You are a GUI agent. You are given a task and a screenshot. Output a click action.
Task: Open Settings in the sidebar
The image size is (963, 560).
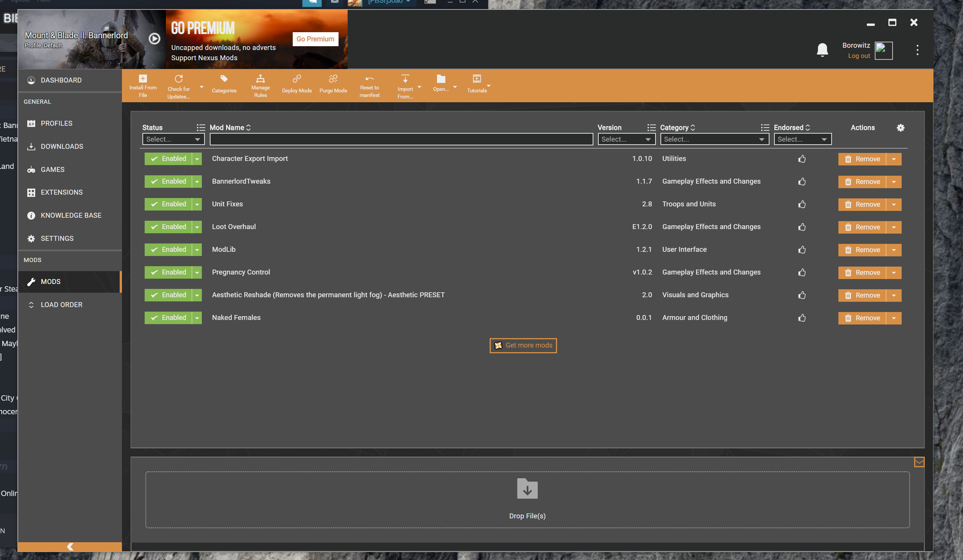coord(70,239)
